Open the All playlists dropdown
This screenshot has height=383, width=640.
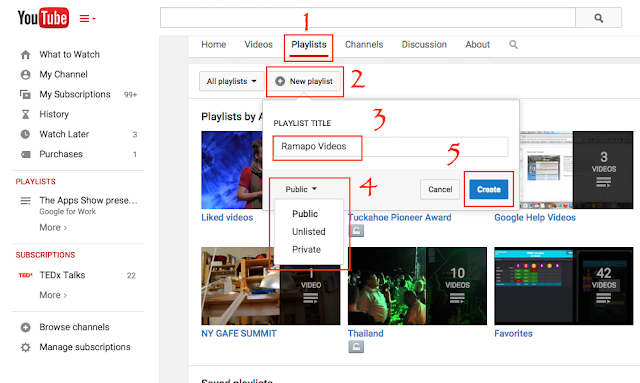[x=231, y=81]
